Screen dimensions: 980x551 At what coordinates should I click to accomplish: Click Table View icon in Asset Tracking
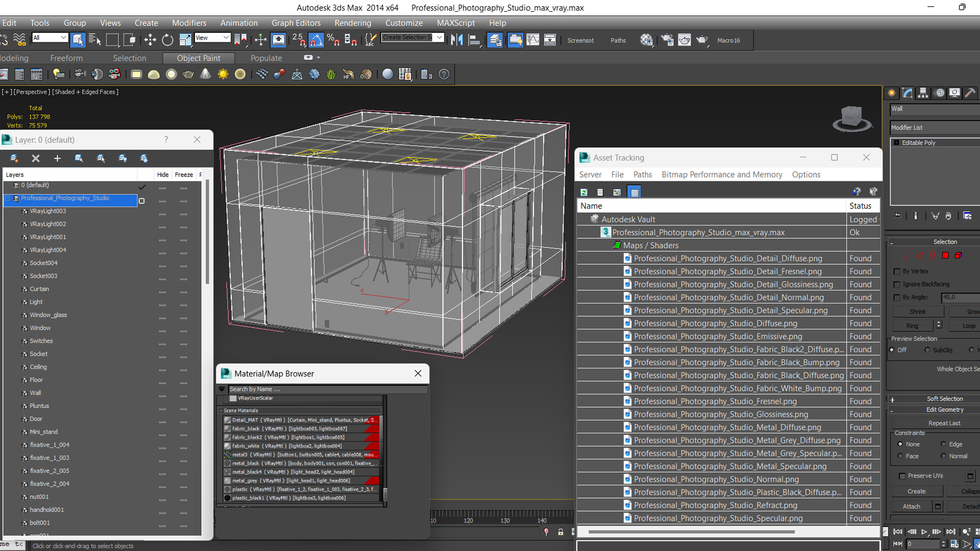pyautogui.click(x=634, y=192)
